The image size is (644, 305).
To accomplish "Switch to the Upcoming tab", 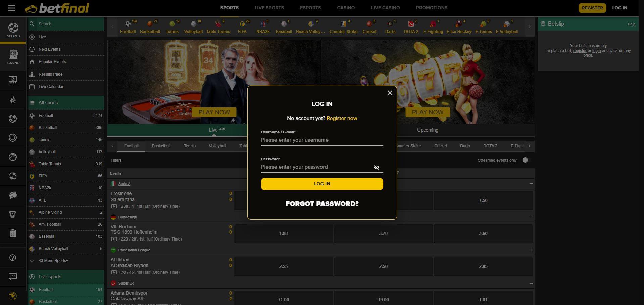I will click(427, 130).
